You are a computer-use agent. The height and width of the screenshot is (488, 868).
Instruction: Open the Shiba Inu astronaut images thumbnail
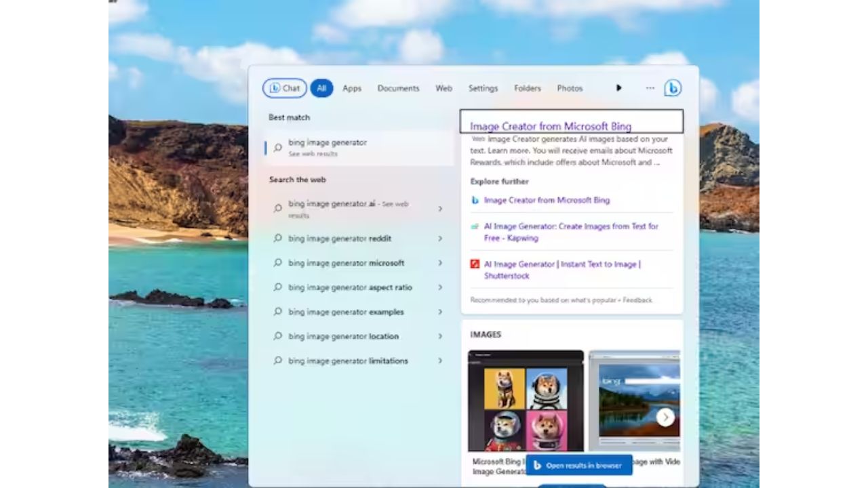(526, 401)
